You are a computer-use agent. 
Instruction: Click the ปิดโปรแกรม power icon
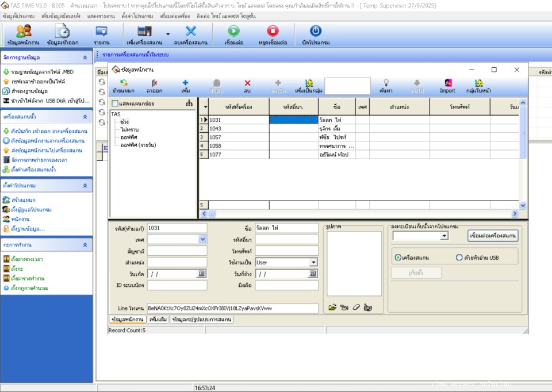click(315, 32)
